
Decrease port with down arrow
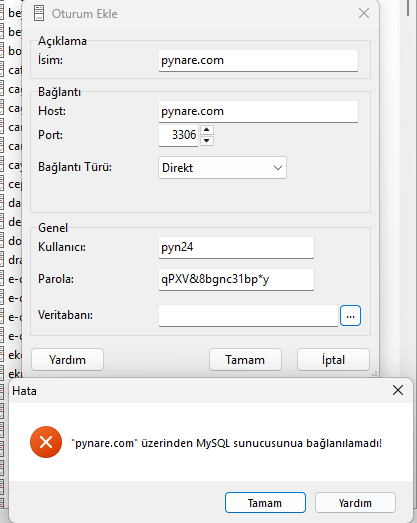[x=207, y=141]
